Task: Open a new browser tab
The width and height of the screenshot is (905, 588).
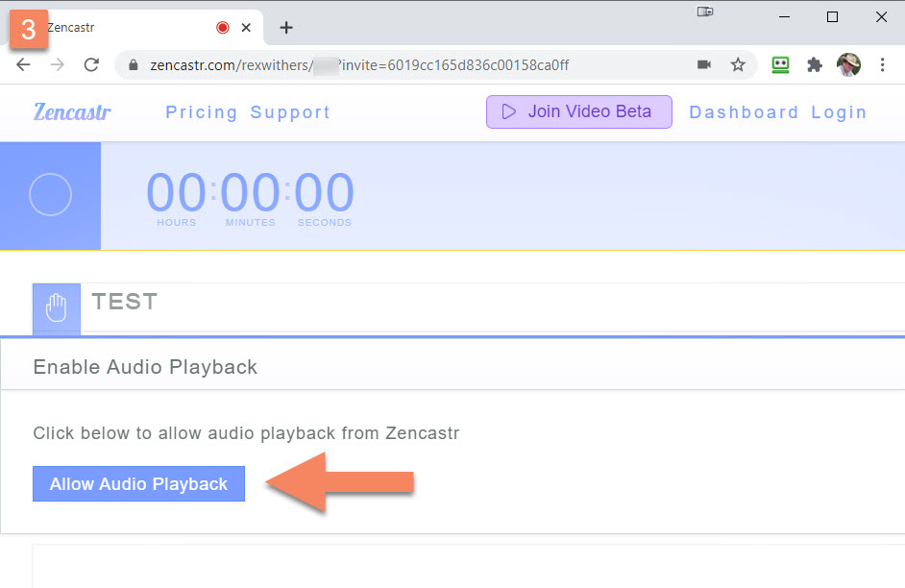Action: point(286,28)
